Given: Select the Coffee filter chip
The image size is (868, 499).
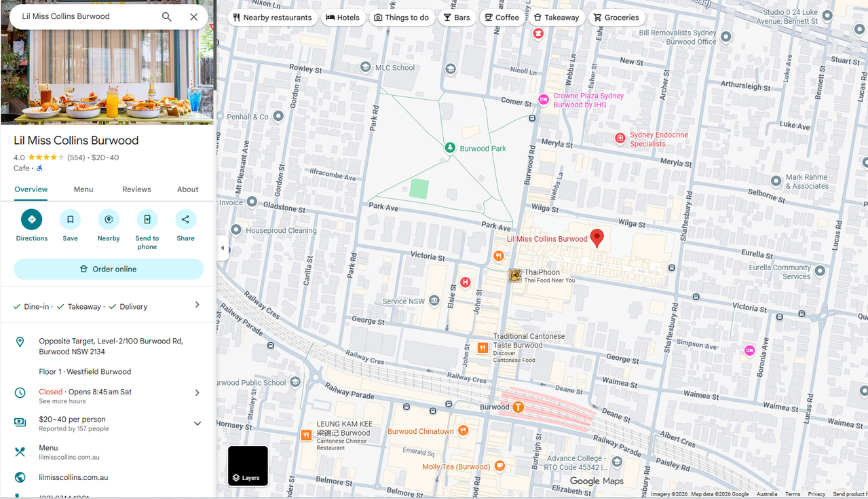Looking at the screenshot, I should point(502,18).
